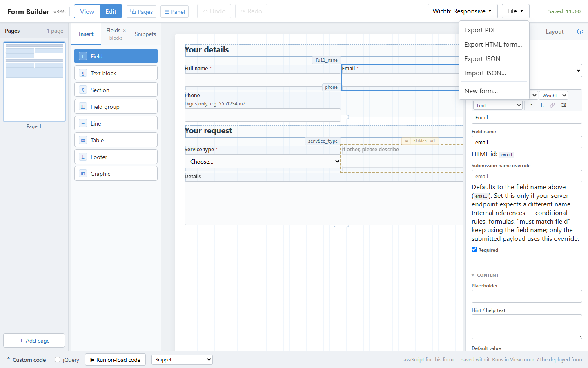This screenshot has height=368, width=588.
Task: Add a Section block
Action: pyautogui.click(x=116, y=90)
